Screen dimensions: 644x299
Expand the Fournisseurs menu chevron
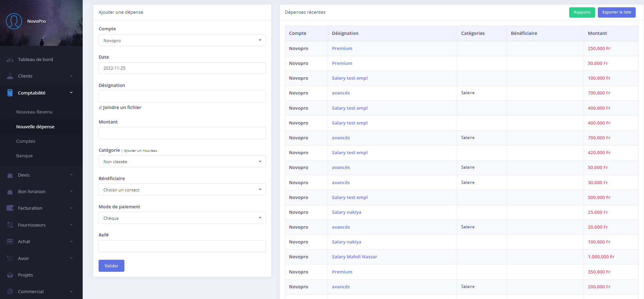pyautogui.click(x=71, y=225)
